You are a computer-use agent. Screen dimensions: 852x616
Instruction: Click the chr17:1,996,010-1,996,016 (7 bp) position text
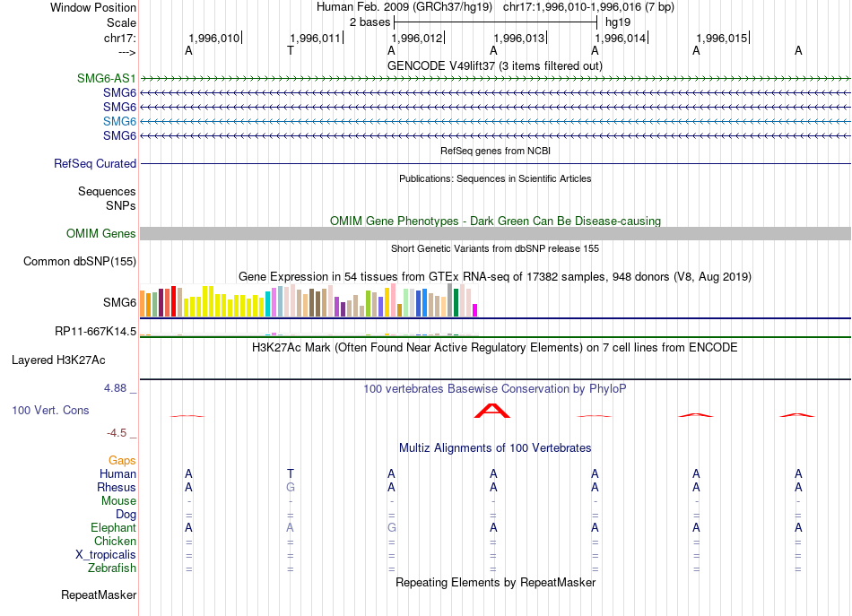[588, 7]
